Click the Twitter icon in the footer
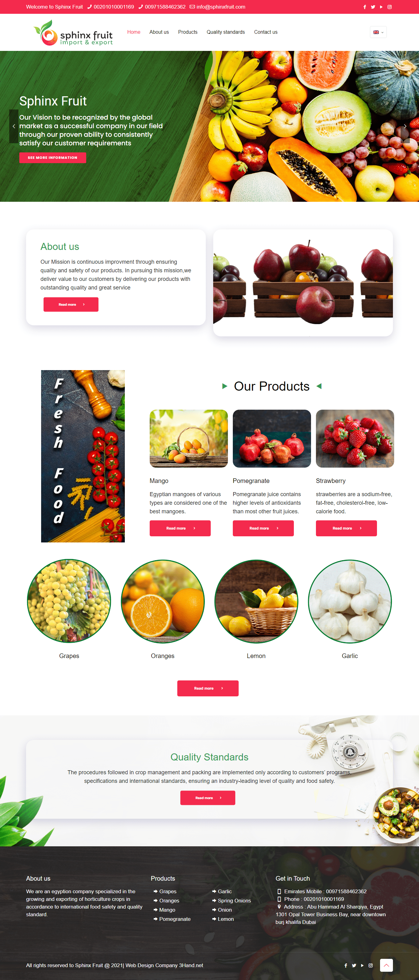 click(x=354, y=965)
